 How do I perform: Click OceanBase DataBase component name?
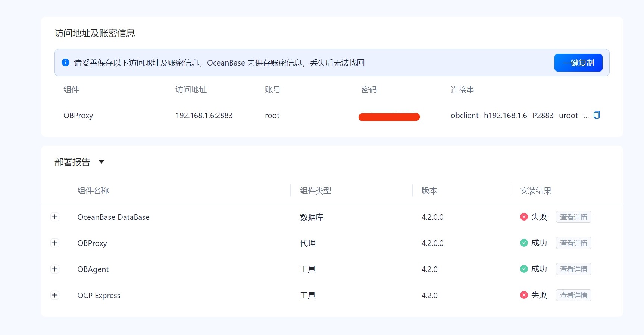coord(113,217)
